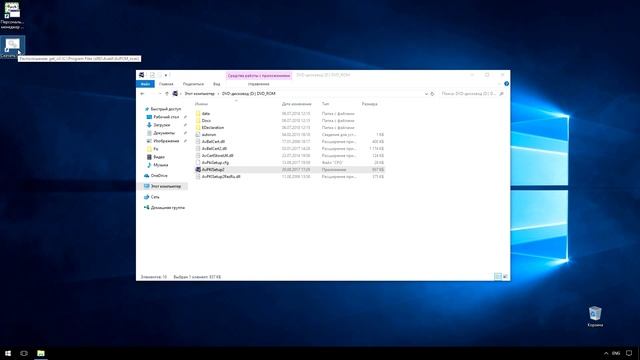Select the AvBelCert.dll file name
This screenshot has width=640, height=360.
[x=213, y=142]
